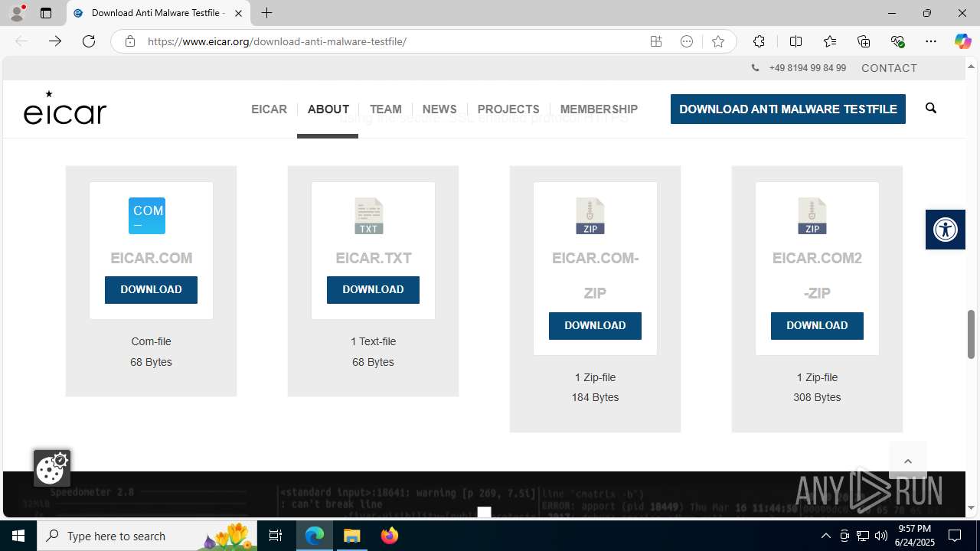Screen dimensions: 980x551
Task: Open the Collections icon
Action: [x=864, y=41]
